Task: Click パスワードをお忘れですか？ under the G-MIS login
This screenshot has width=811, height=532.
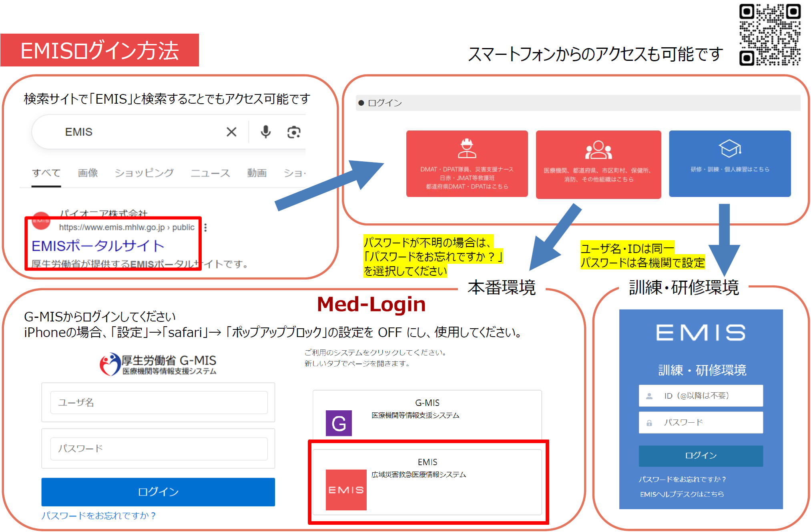Action: point(98,516)
